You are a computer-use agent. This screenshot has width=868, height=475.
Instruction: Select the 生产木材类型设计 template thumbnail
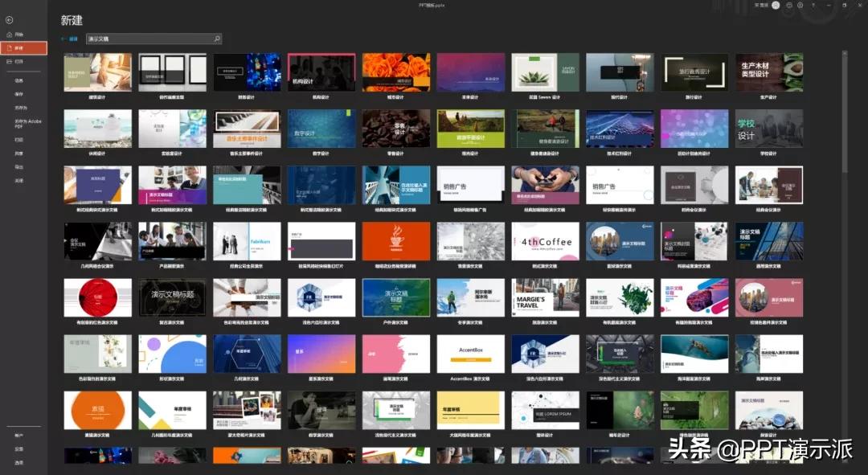pyautogui.click(x=769, y=72)
